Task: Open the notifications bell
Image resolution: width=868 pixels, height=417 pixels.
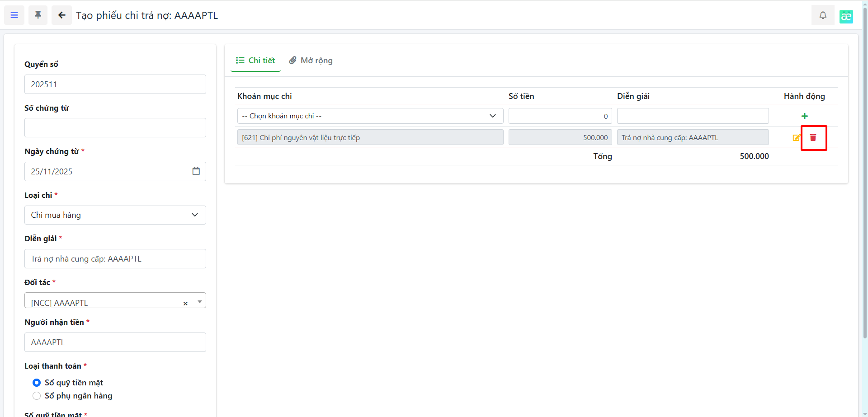Action: click(823, 15)
